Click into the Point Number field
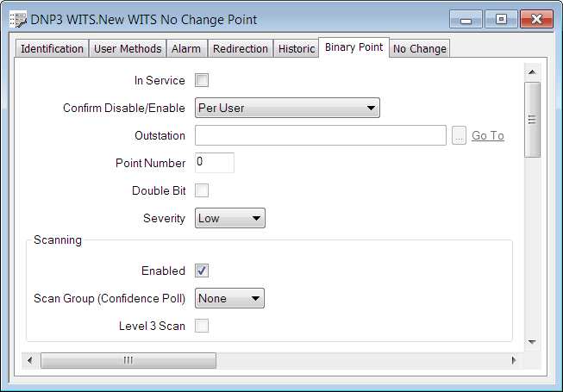563x392 pixels. (x=214, y=163)
